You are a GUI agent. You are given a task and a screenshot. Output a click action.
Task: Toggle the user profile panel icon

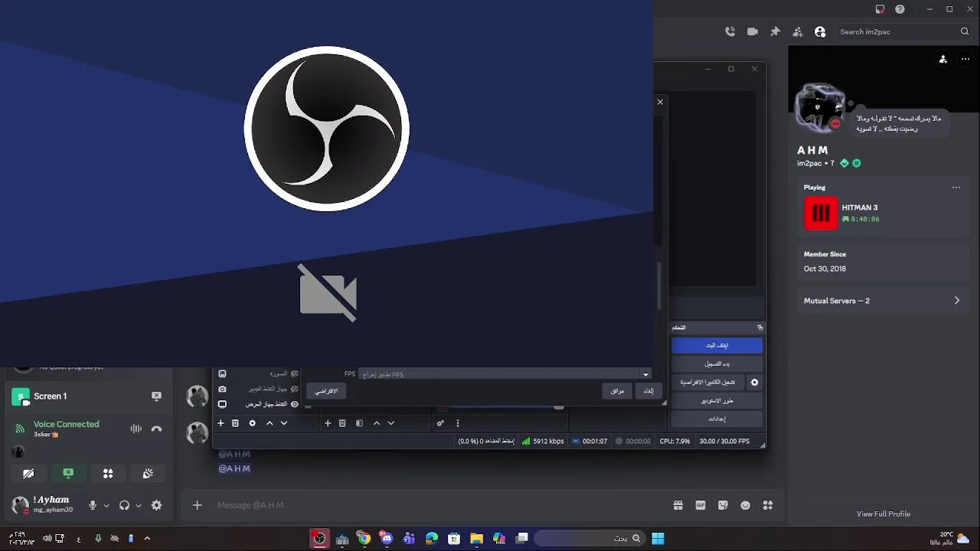pyautogui.click(x=820, y=31)
